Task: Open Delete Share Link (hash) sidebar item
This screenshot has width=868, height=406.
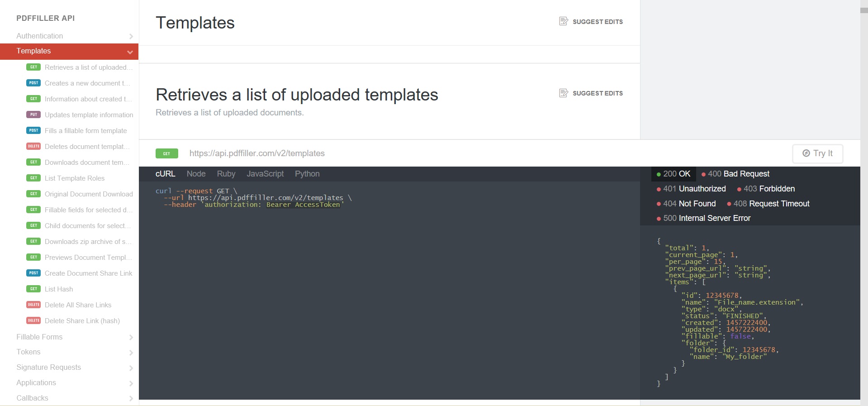Action: point(82,320)
